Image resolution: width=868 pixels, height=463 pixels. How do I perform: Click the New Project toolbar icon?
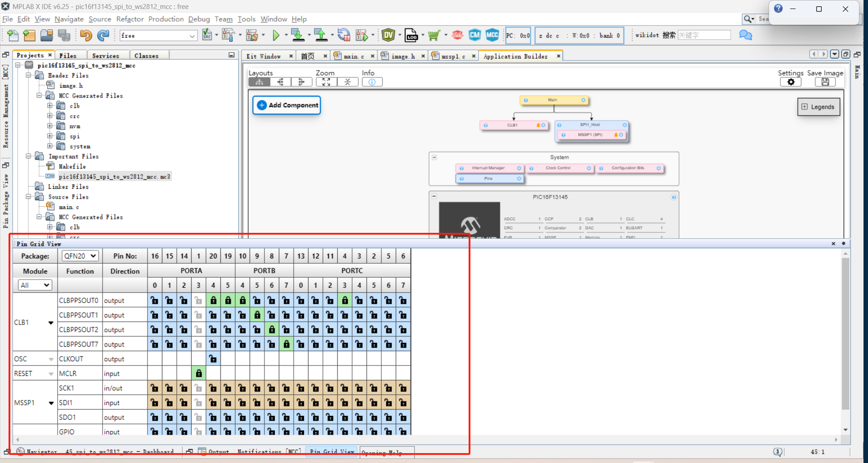[x=29, y=35]
